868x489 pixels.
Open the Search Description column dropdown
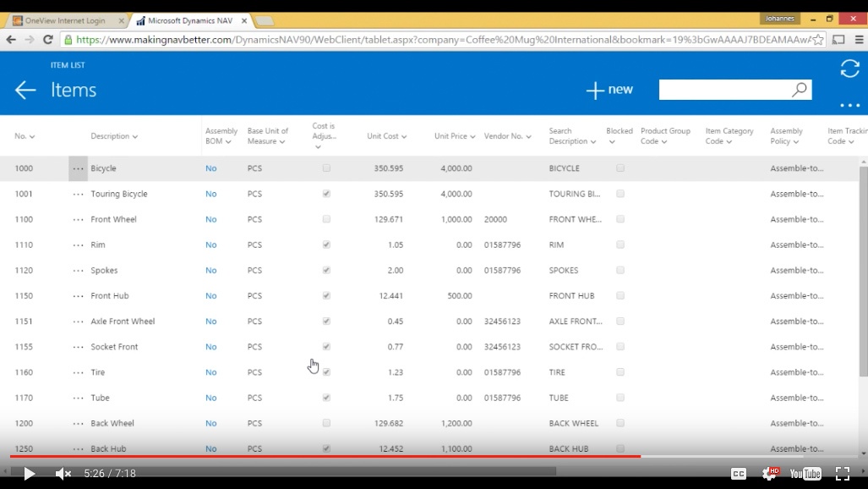click(x=593, y=141)
